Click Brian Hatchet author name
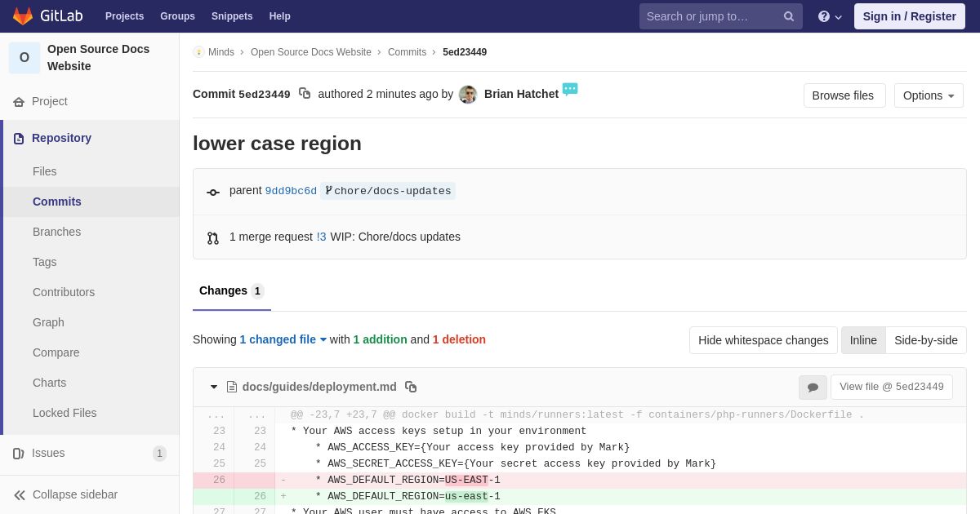The height and width of the screenshot is (514, 980). point(521,94)
